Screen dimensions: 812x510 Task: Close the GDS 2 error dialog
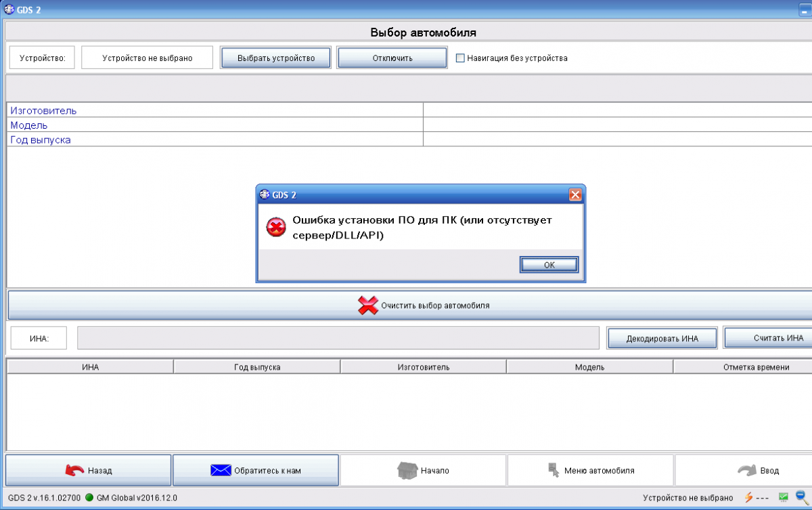575,195
